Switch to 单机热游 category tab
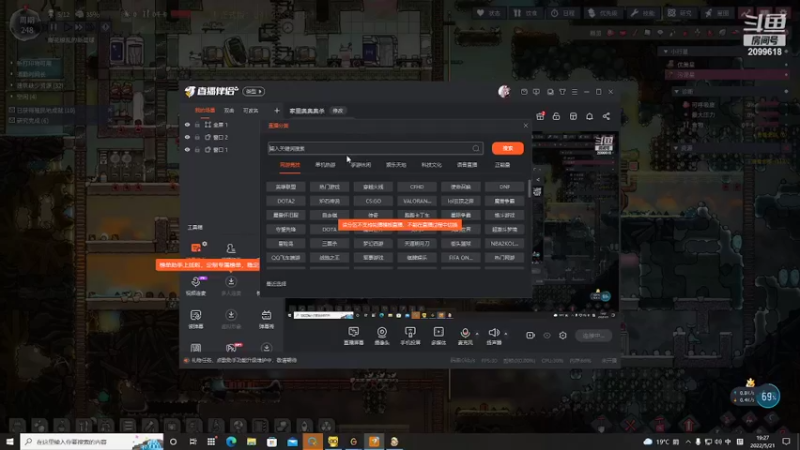Viewport: 800px width, 450px height. (325, 165)
